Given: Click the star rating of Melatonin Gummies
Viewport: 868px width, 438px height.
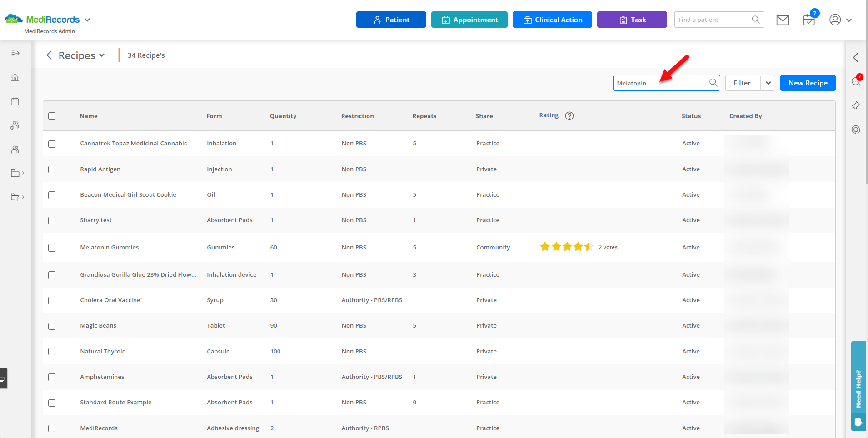Looking at the screenshot, I should point(567,247).
